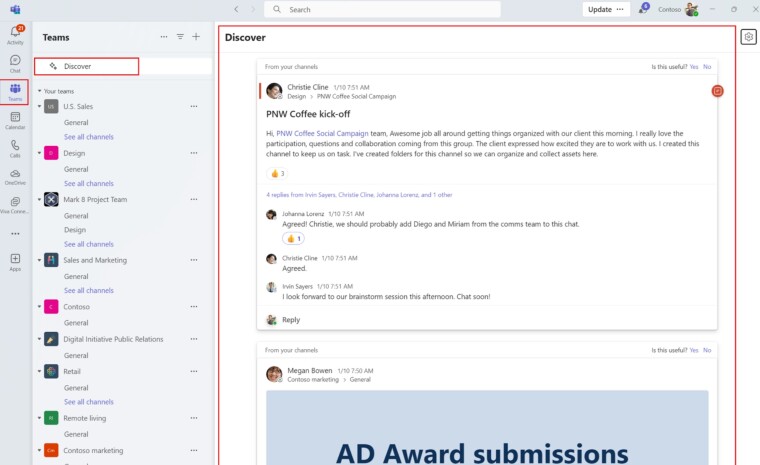Open Contoso marketing team more options
This screenshot has width=760, height=465.
tap(194, 450)
